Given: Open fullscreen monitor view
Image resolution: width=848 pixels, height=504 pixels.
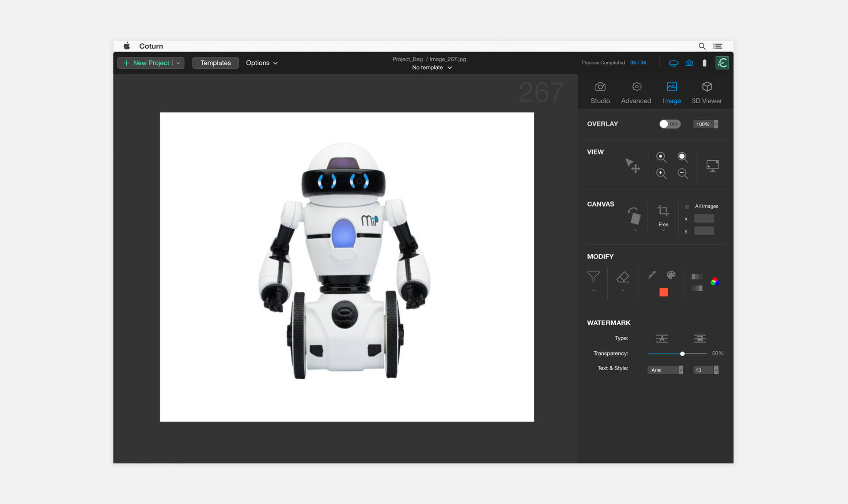Looking at the screenshot, I should [712, 166].
